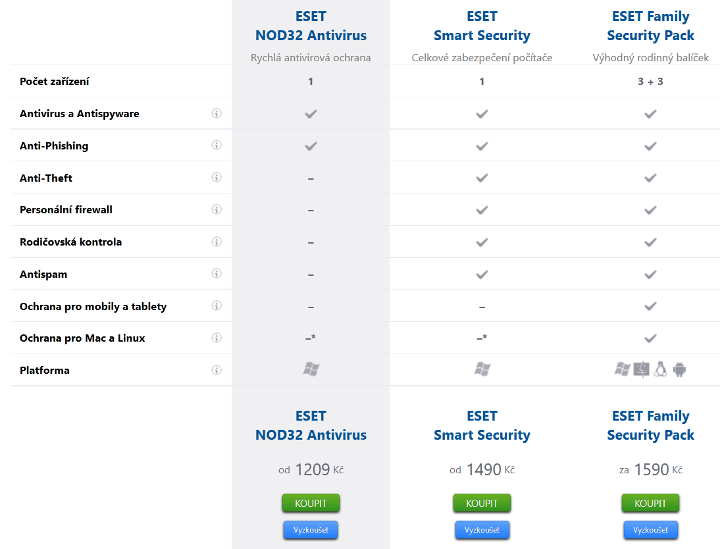The height and width of the screenshot is (549, 720).
Task: Click info icon for Ochrana pro mobily a tablety
Action: point(217,306)
